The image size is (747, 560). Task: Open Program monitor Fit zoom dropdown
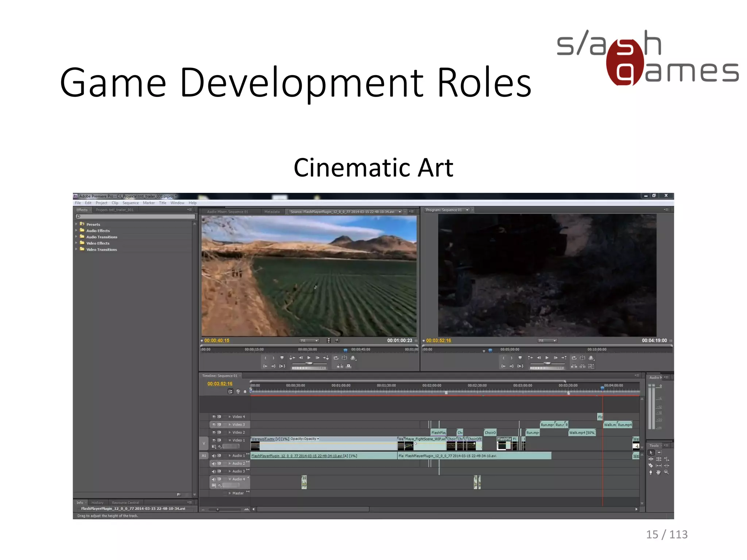click(547, 341)
